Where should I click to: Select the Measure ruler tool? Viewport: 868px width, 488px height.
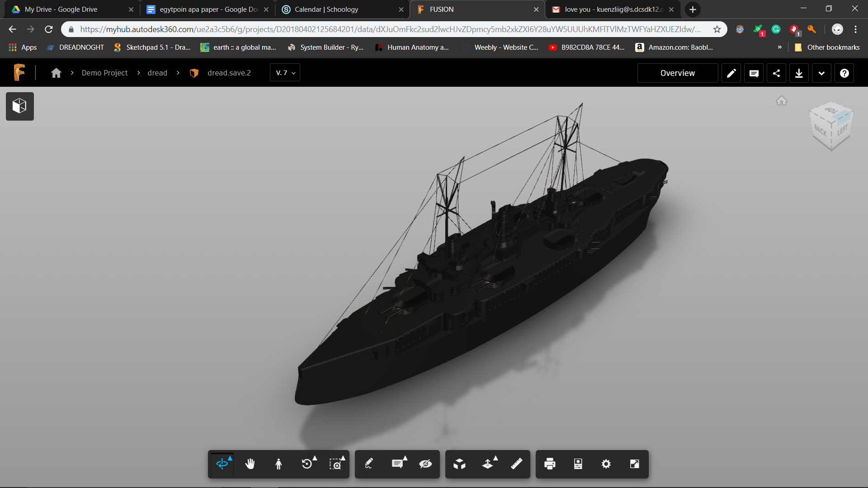pos(516,464)
